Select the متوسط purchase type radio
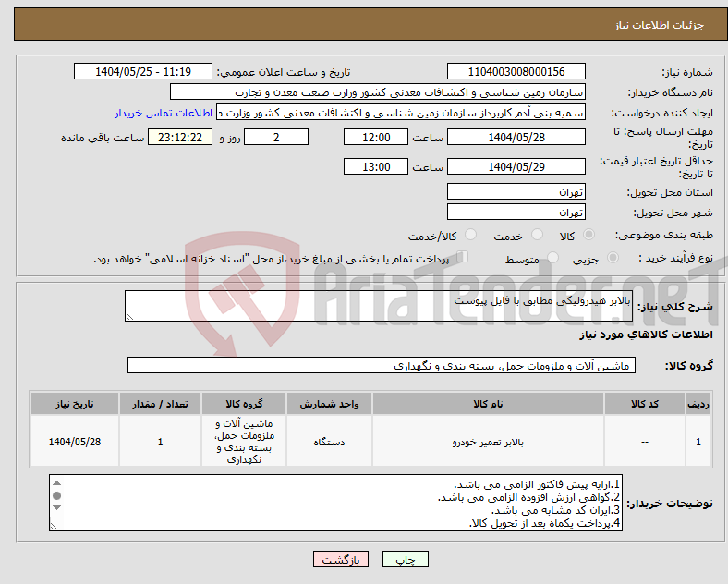728x584 pixels. coord(552,258)
